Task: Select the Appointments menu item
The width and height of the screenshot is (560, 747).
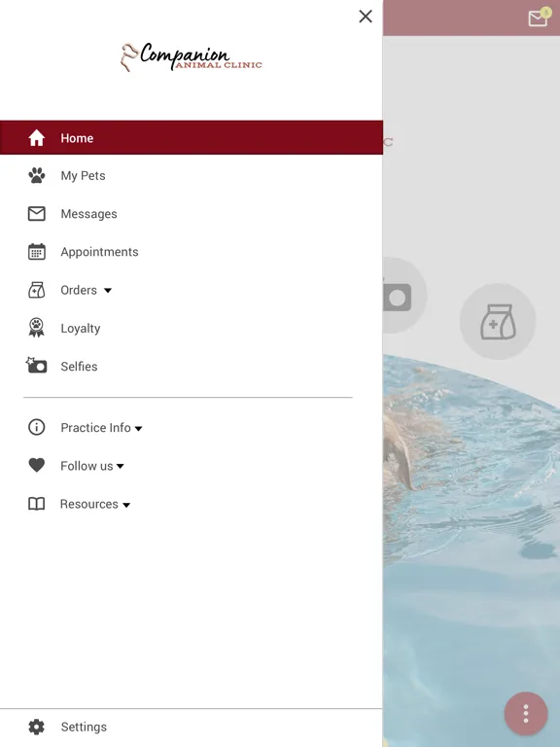Action: click(192, 252)
